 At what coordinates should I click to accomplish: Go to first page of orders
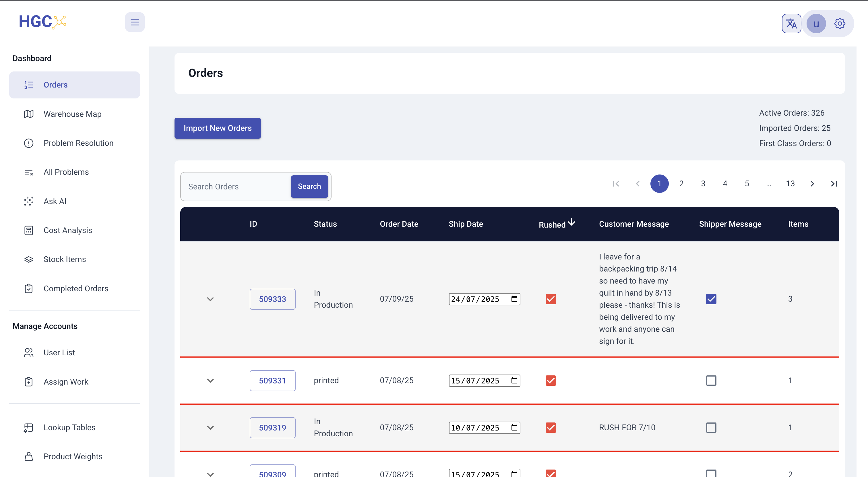(x=616, y=184)
